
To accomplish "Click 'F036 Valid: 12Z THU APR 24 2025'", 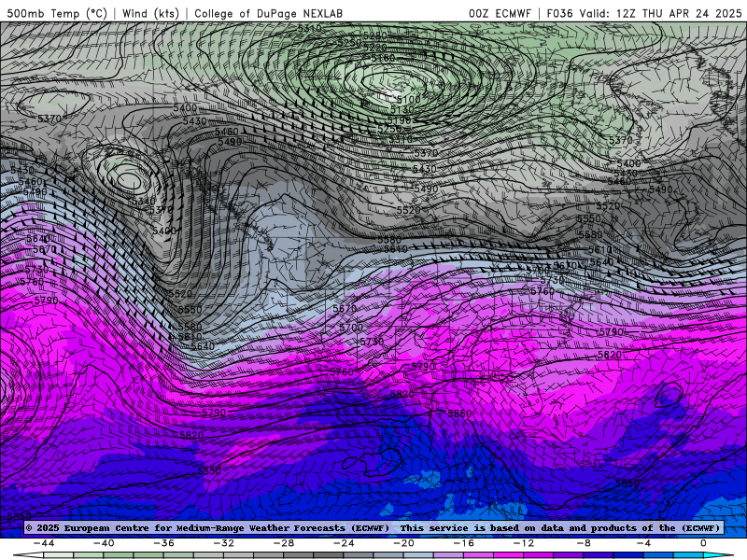I will tap(644, 13).
